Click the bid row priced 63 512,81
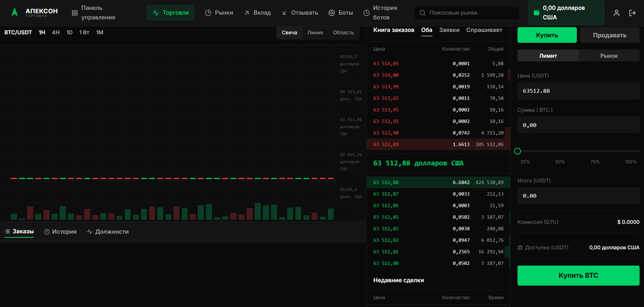The width and height of the screenshot is (644, 307). 438,252
